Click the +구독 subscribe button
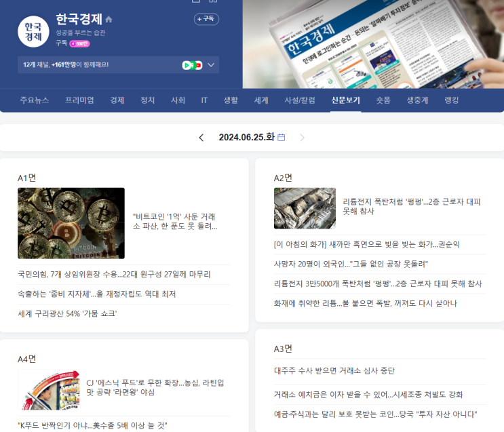The image size is (504, 432). [206, 19]
